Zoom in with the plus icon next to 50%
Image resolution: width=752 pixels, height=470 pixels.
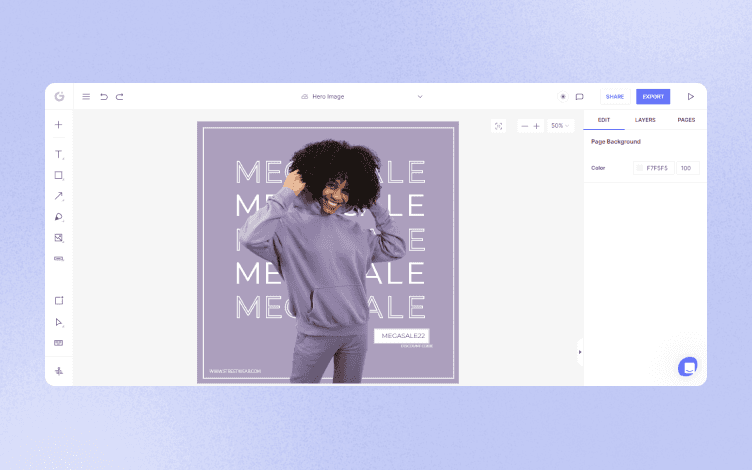point(537,126)
